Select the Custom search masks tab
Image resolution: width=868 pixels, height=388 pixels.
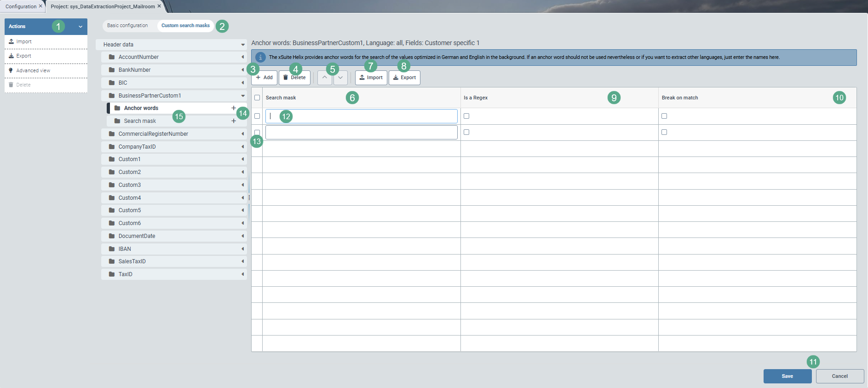pos(185,26)
